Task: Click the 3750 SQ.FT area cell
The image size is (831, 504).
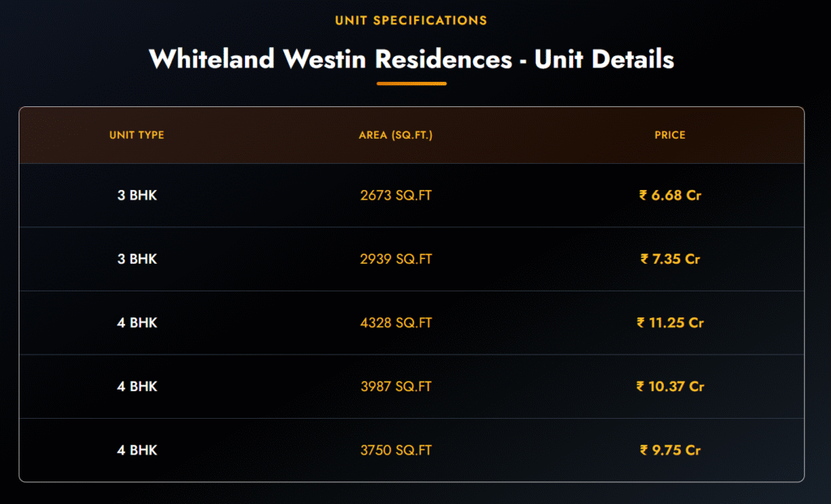Action: point(396,450)
